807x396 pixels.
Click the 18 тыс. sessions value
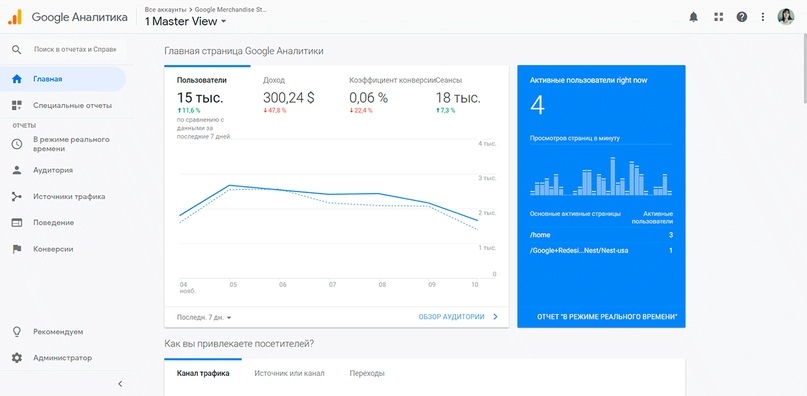458,98
